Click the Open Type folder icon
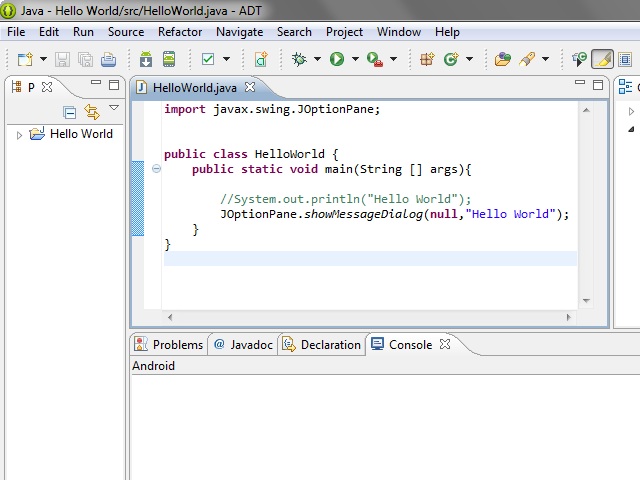Viewport: 640px width, 480px height. pyautogui.click(x=503, y=60)
